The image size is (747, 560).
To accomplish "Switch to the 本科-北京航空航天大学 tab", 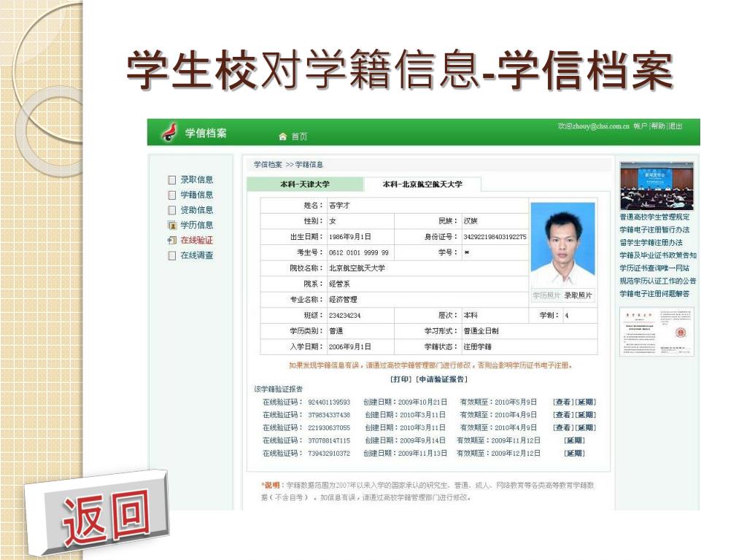I will (422, 184).
